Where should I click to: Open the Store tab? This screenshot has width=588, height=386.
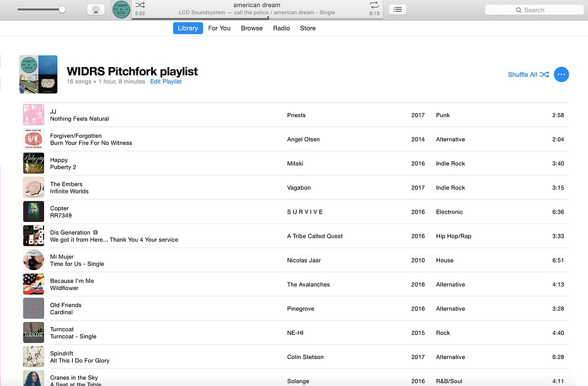click(308, 28)
